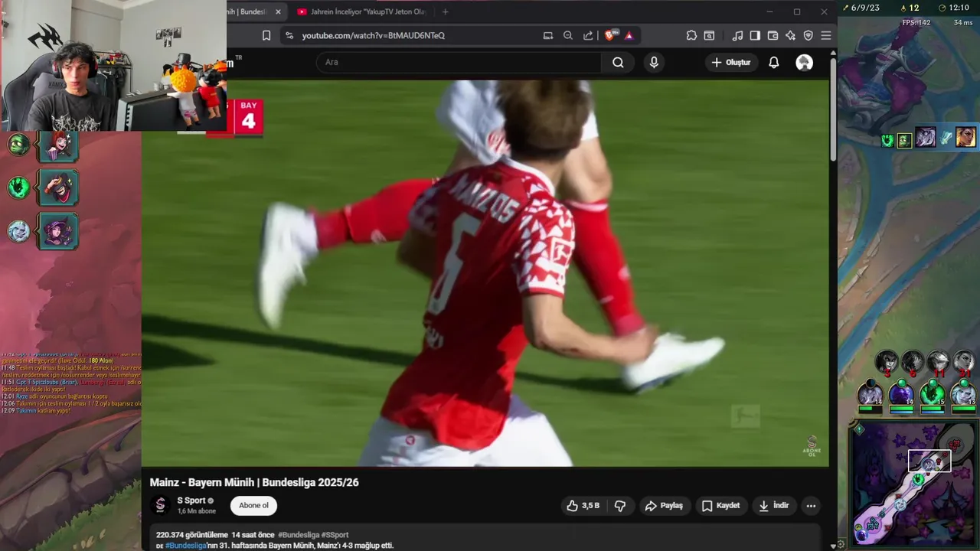Click the '220.374 görüntüleme' view count
The height and width of the screenshot is (551, 980).
pyautogui.click(x=192, y=535)
